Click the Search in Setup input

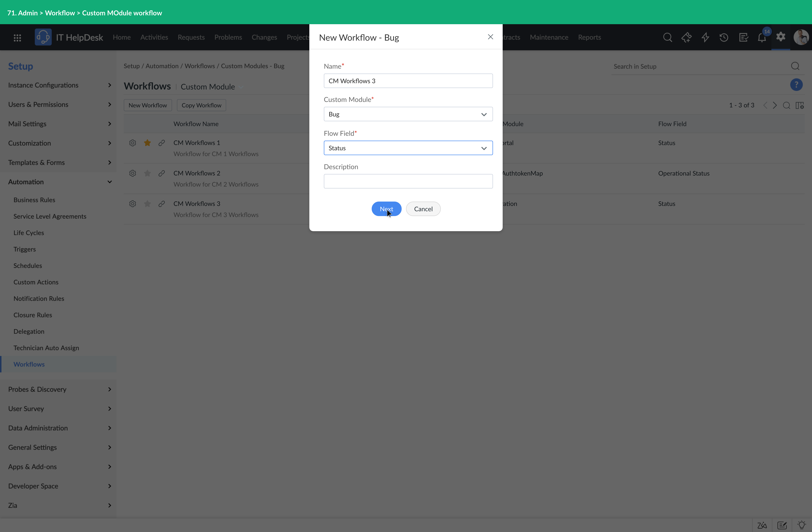click(699, 67)
